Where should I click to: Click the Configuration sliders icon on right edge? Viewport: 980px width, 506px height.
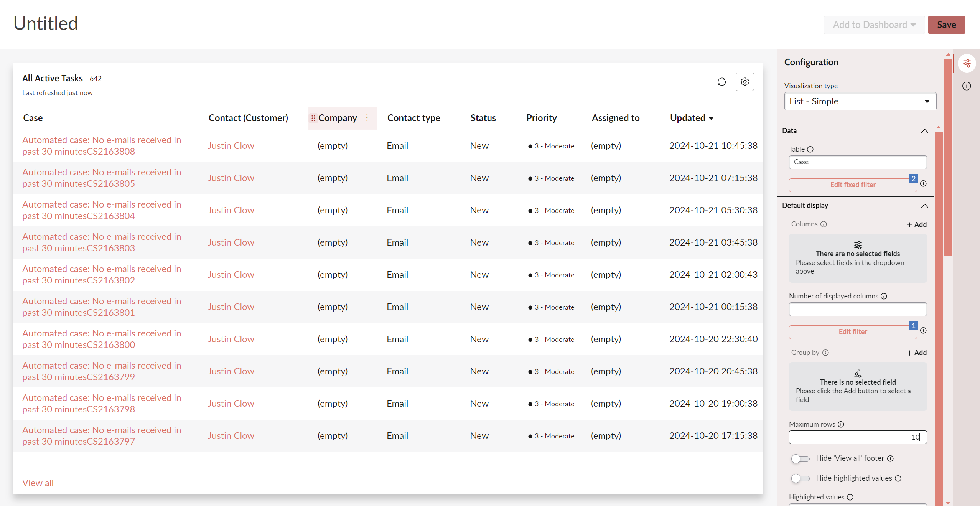tap(967, 63)
